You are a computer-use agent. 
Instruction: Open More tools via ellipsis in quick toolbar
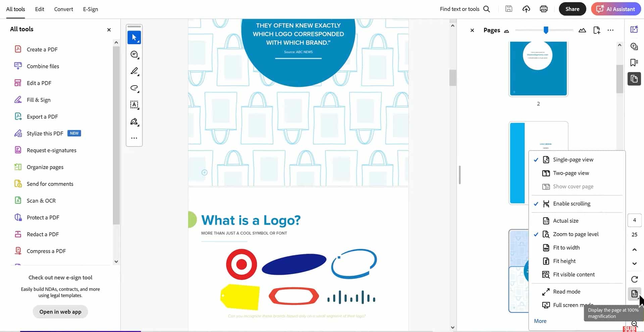(x=134, y=138)
